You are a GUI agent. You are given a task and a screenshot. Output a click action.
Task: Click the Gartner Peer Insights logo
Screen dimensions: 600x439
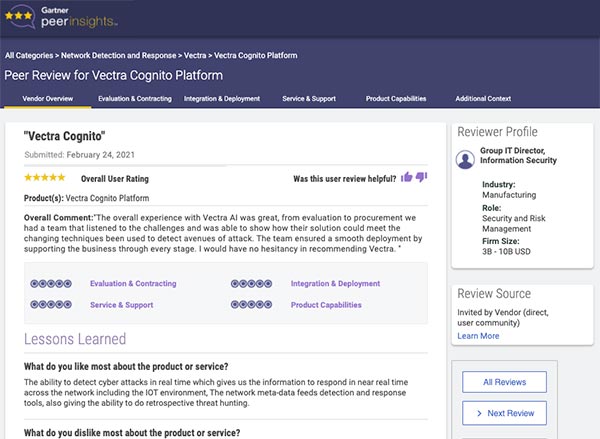60,17
